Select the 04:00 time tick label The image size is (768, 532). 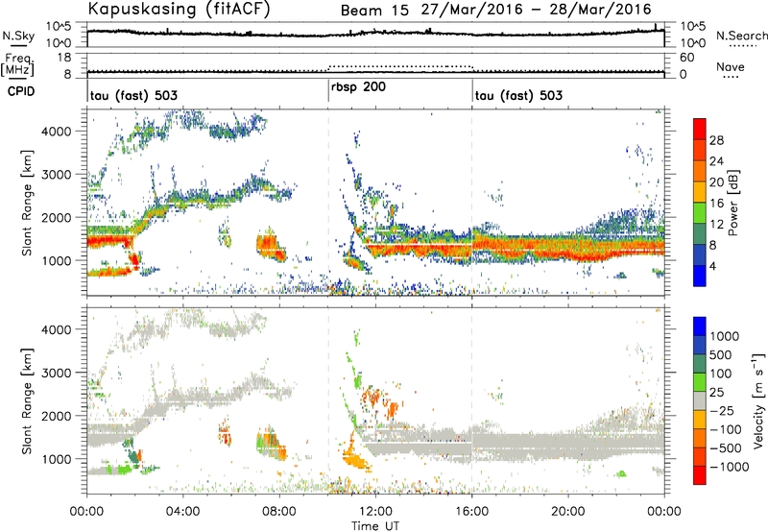(x=182, y=512)
